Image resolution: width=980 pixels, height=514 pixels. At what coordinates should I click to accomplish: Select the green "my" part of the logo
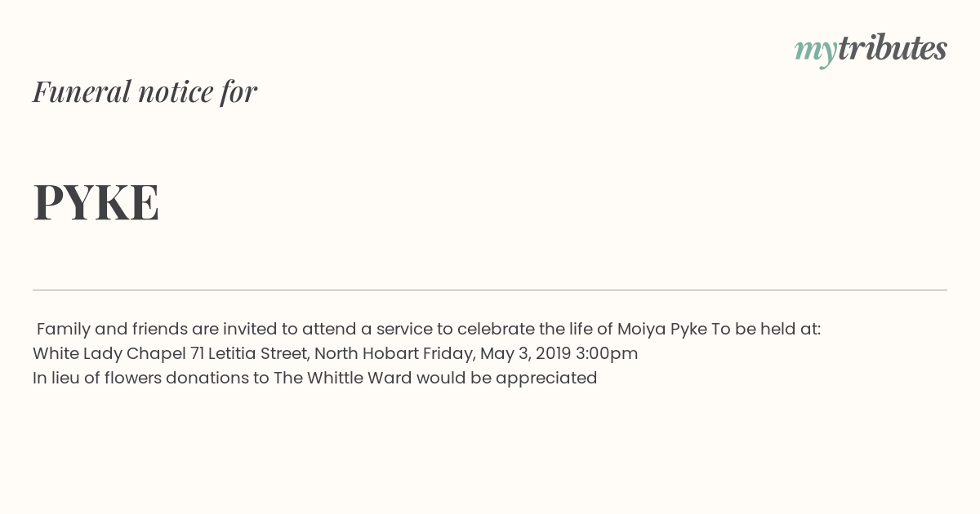coord(816,53)
